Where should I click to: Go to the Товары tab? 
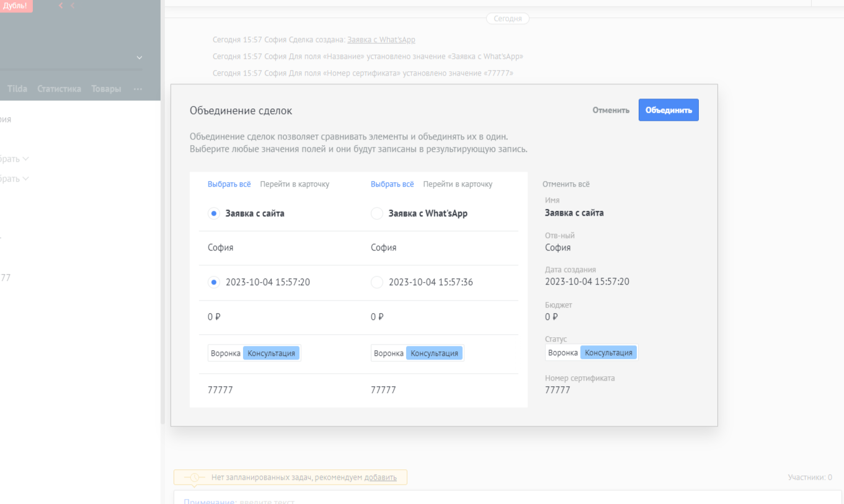click(106, 89)
